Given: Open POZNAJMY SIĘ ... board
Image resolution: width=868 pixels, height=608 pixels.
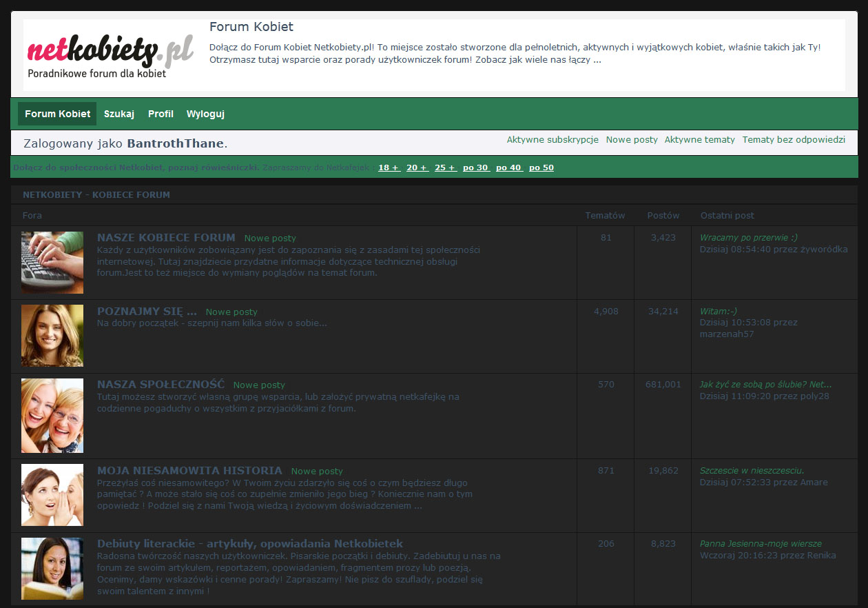Looking at the screenshot, I should click(x=147, y=311).
